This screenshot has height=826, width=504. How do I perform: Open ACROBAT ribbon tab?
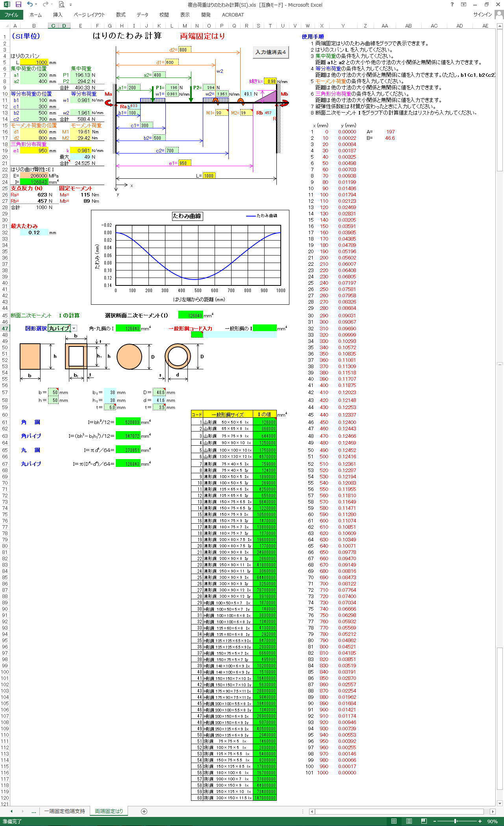click(x=233, y=15)
